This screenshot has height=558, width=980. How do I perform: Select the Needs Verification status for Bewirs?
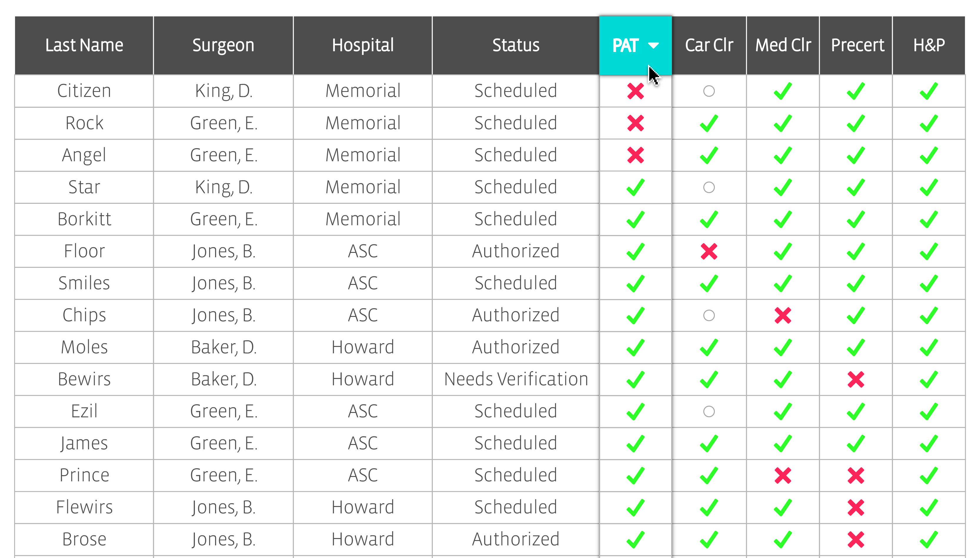(x=515, y=379)
